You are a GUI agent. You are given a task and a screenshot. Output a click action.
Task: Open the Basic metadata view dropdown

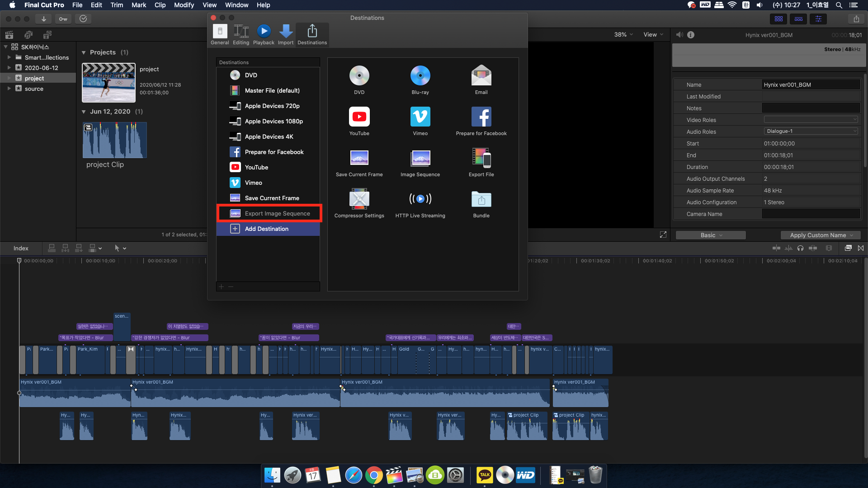[x=711, y=235]
